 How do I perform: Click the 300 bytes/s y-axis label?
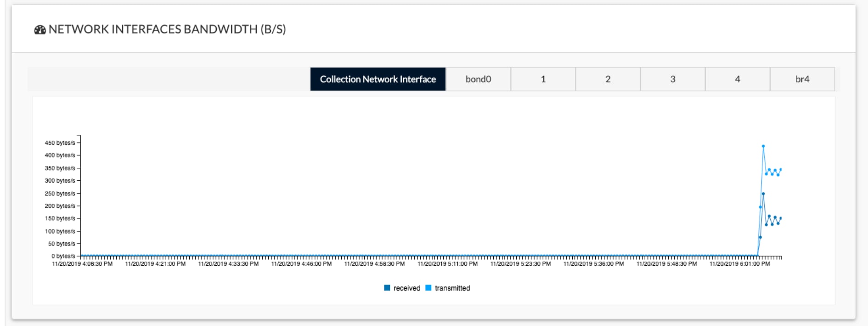tap(60, 181)
